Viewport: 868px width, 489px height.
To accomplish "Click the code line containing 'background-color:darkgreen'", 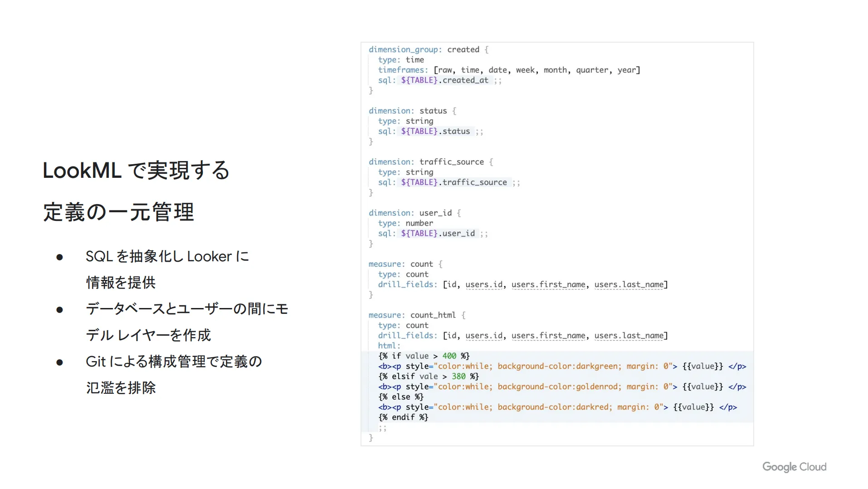I will point(562,366).
